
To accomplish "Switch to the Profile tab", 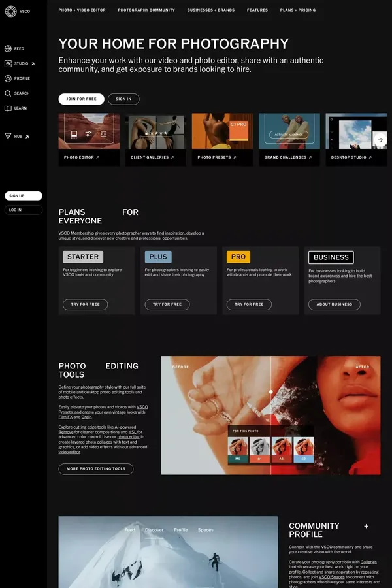I will (x=181, y=530).
